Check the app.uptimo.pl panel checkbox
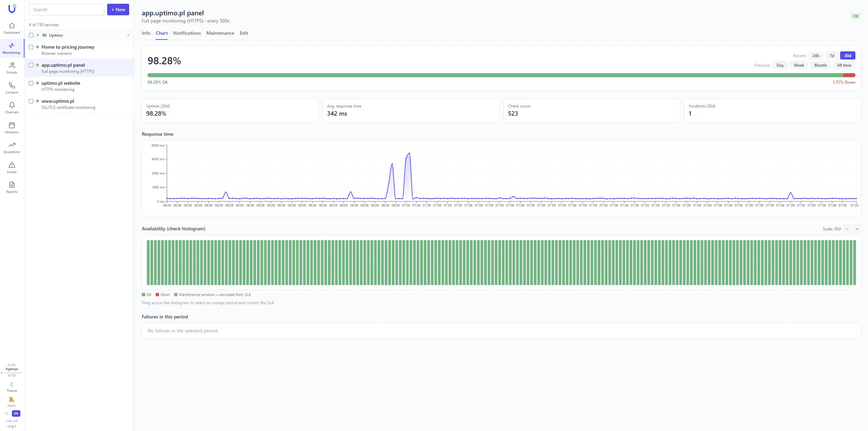 point(31,65)
